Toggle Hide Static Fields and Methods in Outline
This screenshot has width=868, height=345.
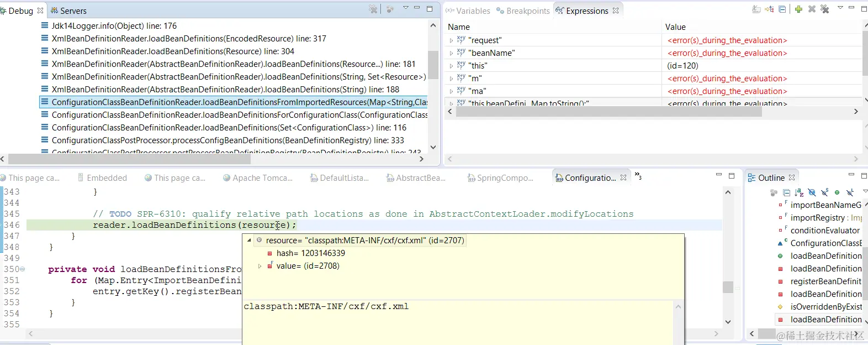click(824, 192)
